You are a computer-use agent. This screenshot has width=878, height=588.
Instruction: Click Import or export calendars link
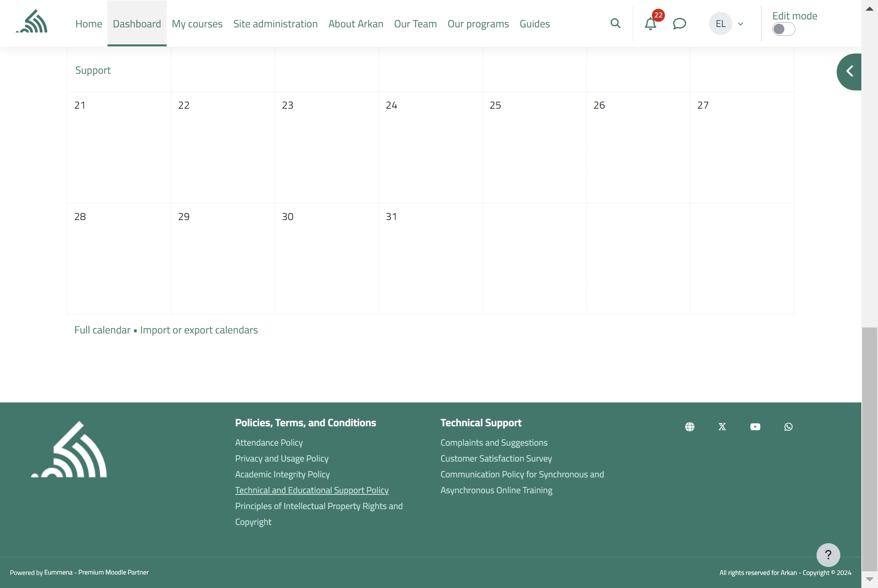tap(199, 330)
